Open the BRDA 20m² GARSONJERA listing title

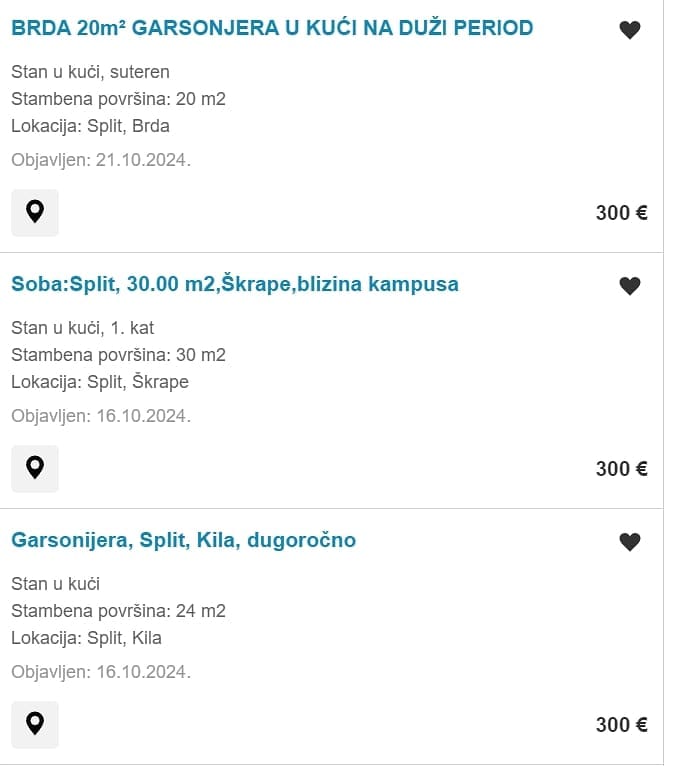[x=272, y=28]
